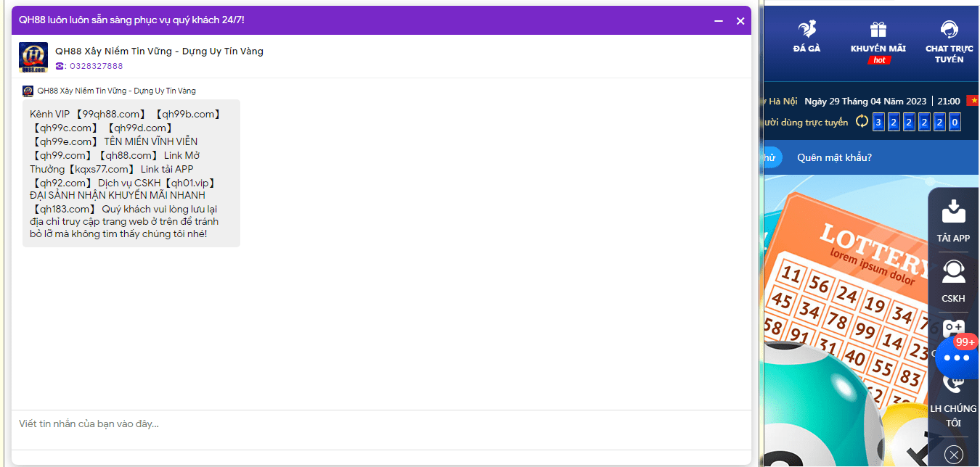Click the CSKH support agent icon
980x467 pixels.
pos(953,272)
